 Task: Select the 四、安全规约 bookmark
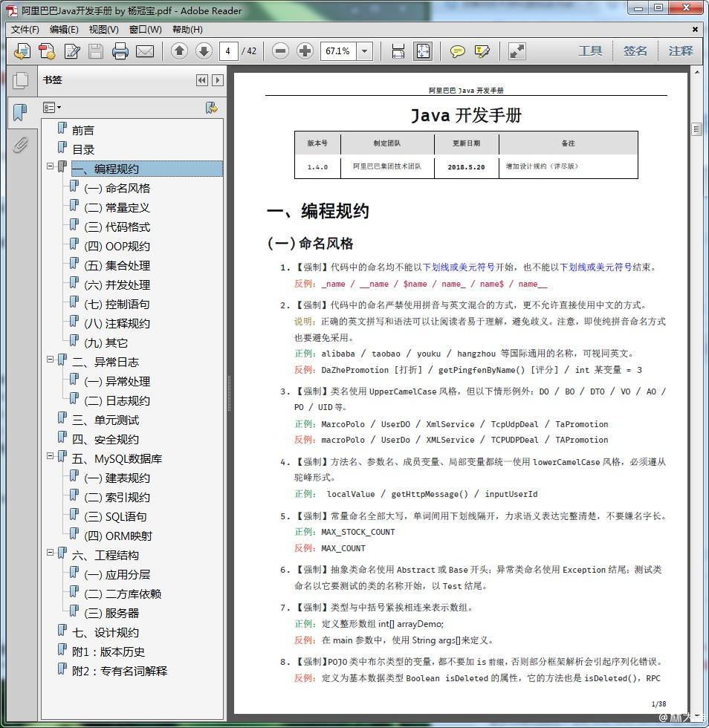pos(106,439)
